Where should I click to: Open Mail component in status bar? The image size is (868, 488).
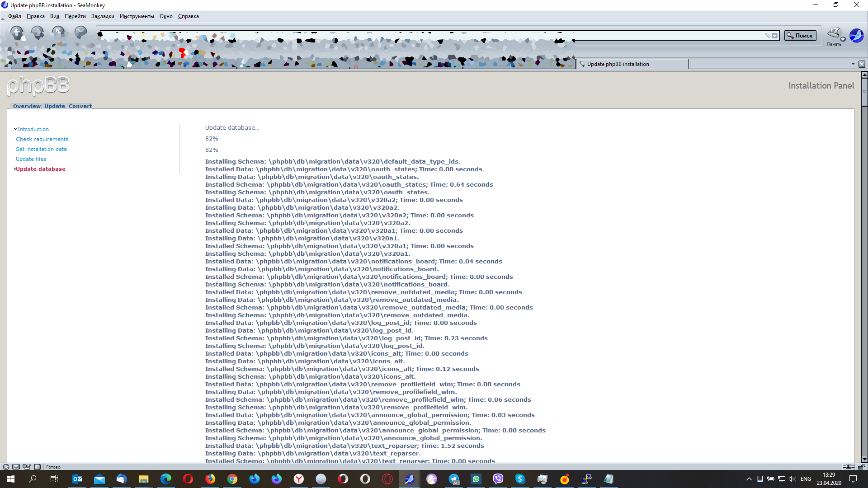(x=16, y=467)
